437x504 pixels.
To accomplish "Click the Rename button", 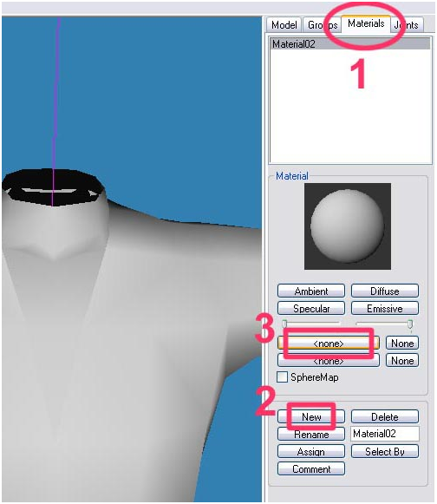I will pos(311,434).
